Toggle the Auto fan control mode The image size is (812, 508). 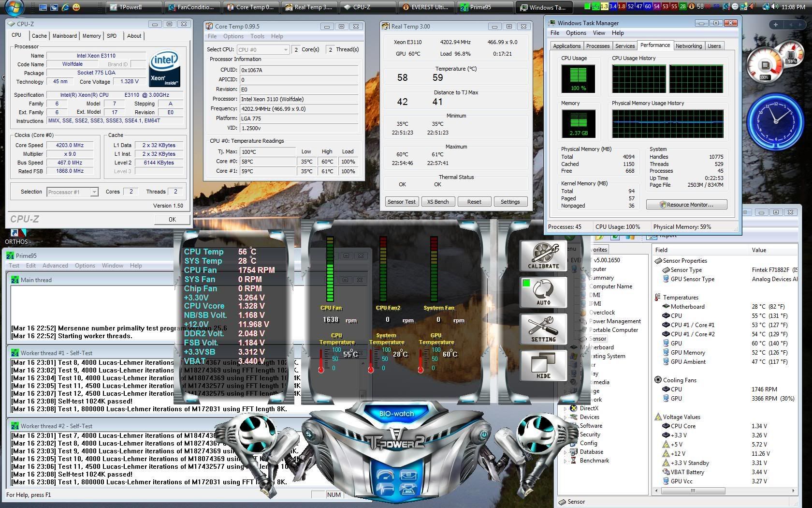[x=543, y=292]
